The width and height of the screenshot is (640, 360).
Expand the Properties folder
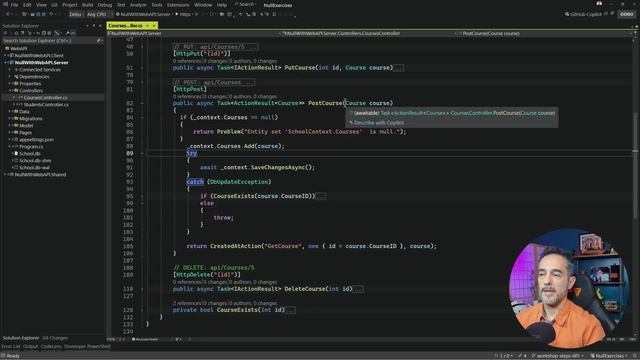10,84
